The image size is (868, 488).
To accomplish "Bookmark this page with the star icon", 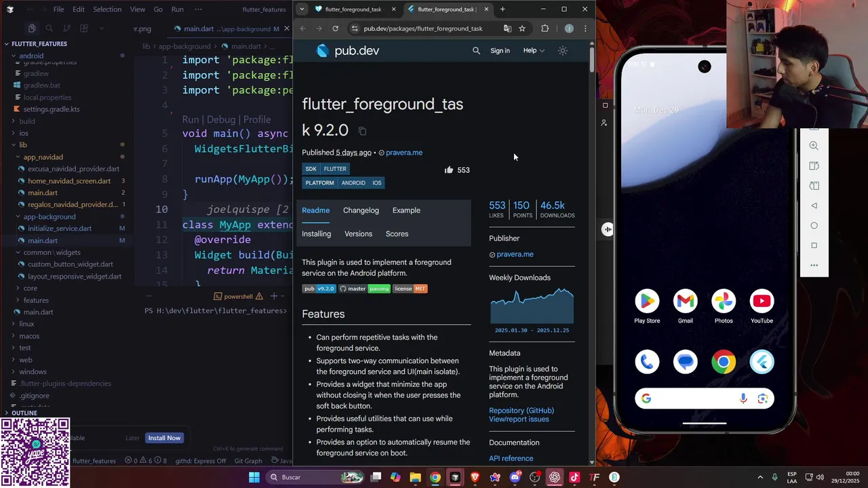I will click(x=522, y=28).
